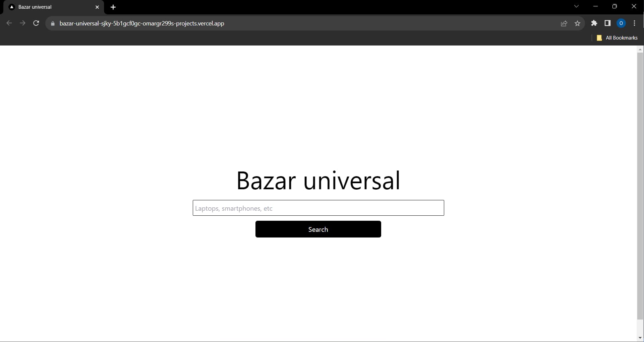Open a new browser tab
This screenshot has height=342, width=644.
(x=113, y=7)
